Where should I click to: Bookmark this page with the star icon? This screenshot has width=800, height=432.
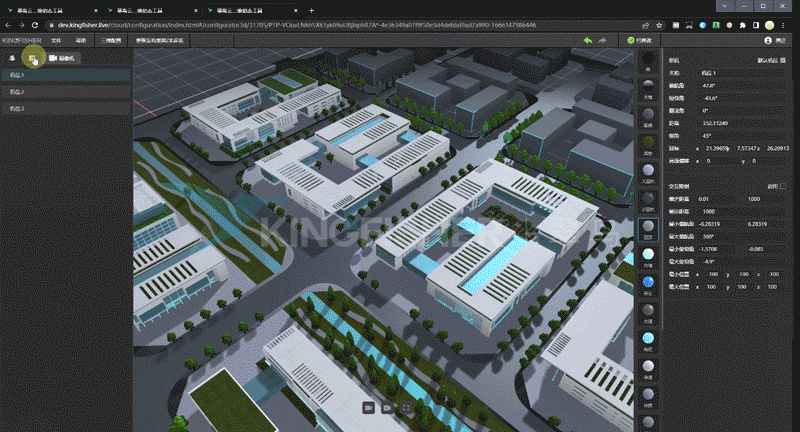click(659, 25)
